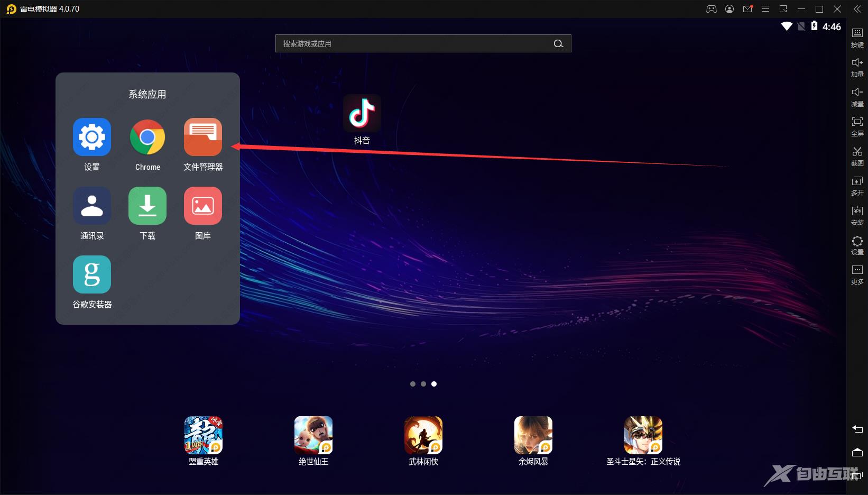868x495 pixels.
Task: Select the third home screen page dot
Action: point(434,384)
